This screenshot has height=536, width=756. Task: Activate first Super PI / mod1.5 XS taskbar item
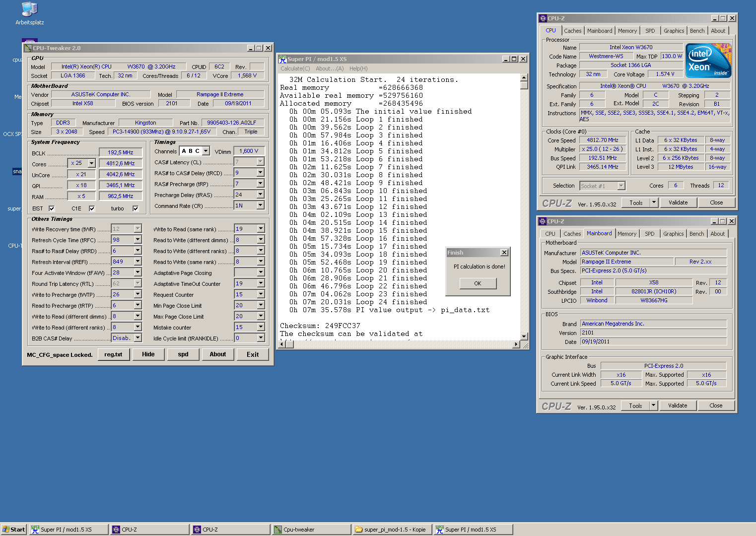[x=69, y=530]
